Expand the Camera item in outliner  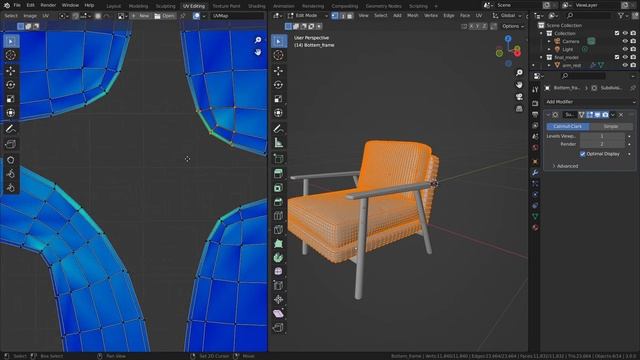[x=549, y=41]
